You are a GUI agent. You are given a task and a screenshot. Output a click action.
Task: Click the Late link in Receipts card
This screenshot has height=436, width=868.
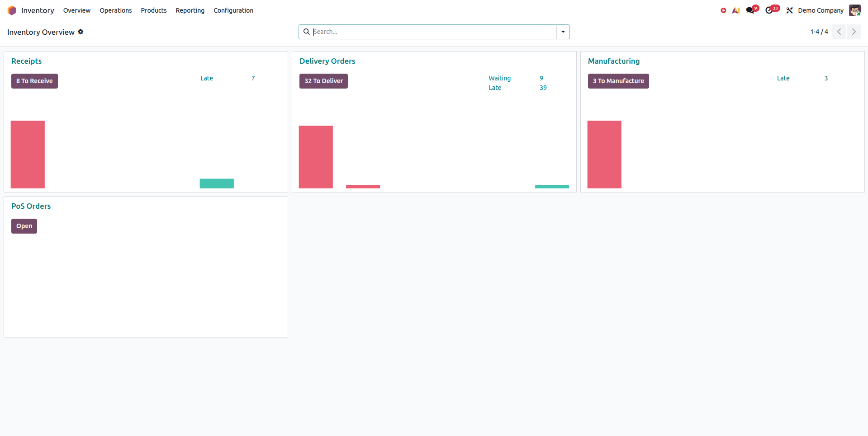tap(207, 78)
